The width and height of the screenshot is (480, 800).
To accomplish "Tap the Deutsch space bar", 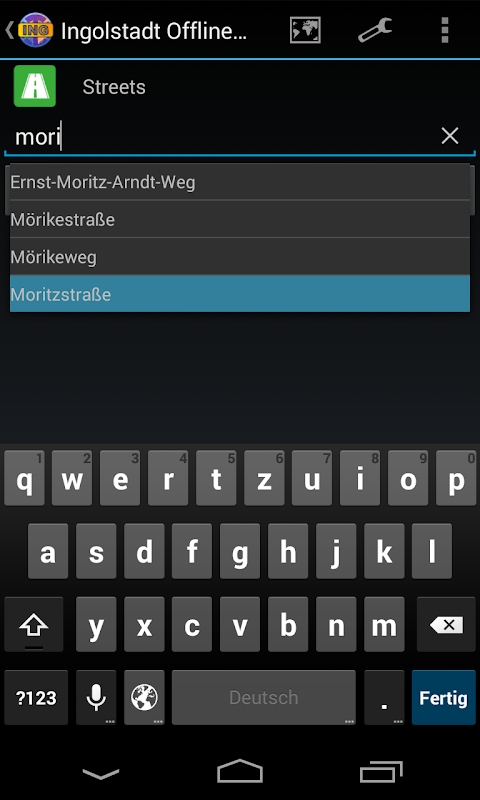I will (x=264, y=697).
